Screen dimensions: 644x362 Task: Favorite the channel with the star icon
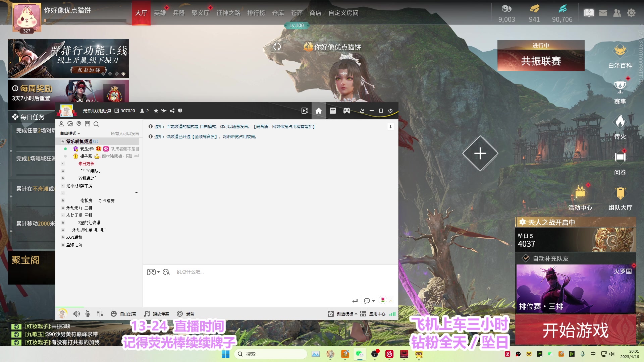click(x=156, y=111)
